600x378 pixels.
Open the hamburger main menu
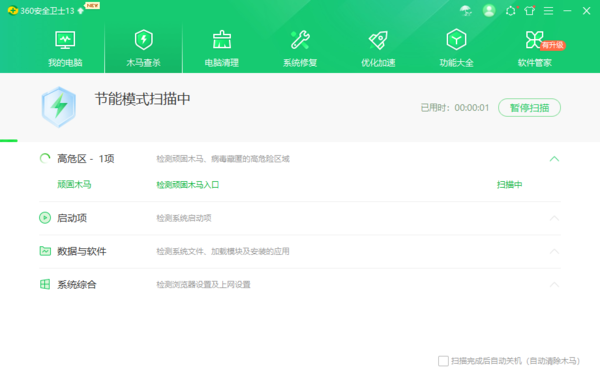(x=548, y=11)
